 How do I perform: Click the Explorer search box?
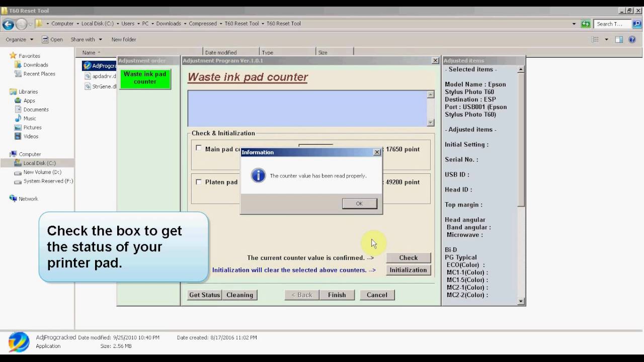coord(611,24)
